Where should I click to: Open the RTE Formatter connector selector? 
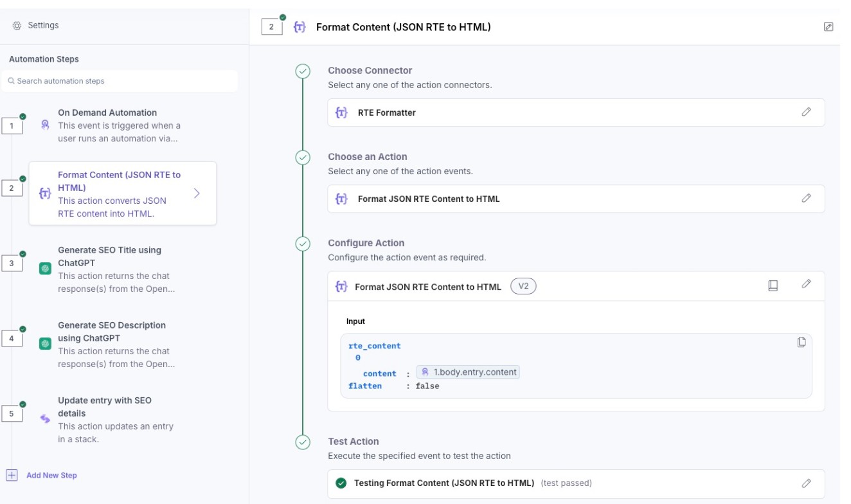(x=566, y=113)
